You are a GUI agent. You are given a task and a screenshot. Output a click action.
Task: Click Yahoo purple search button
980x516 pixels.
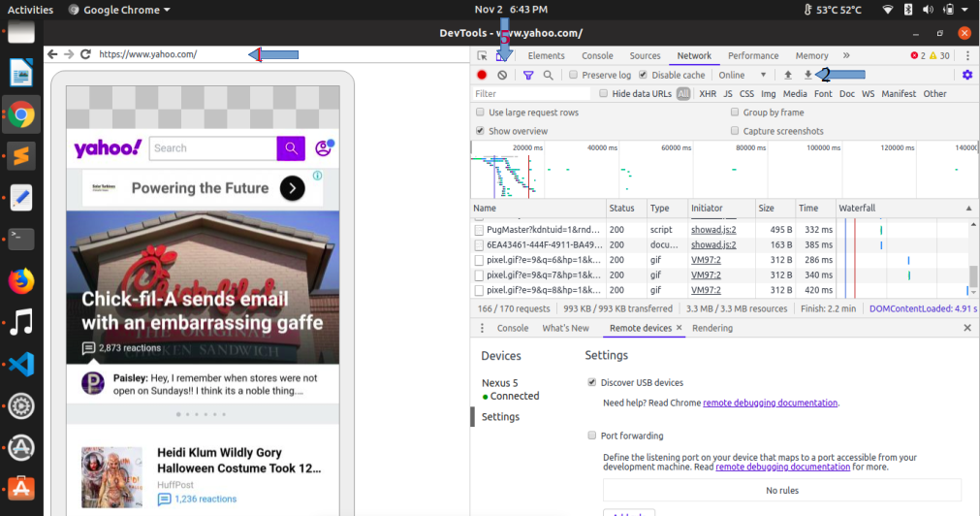(x=291, y=148)
